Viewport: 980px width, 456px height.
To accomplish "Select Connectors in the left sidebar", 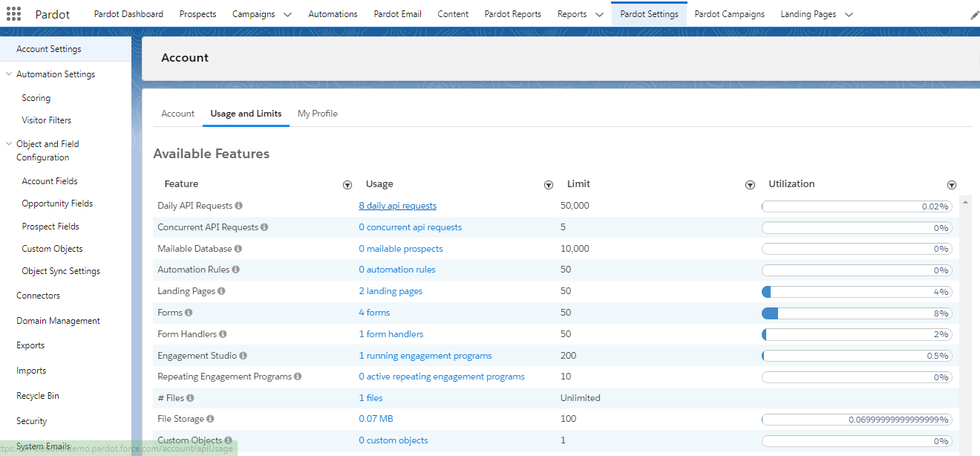I will pos(38,296).
